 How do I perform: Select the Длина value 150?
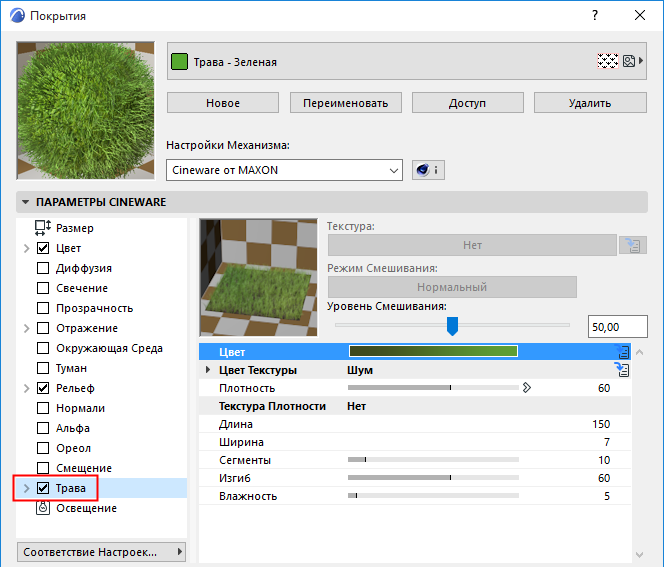601,424
